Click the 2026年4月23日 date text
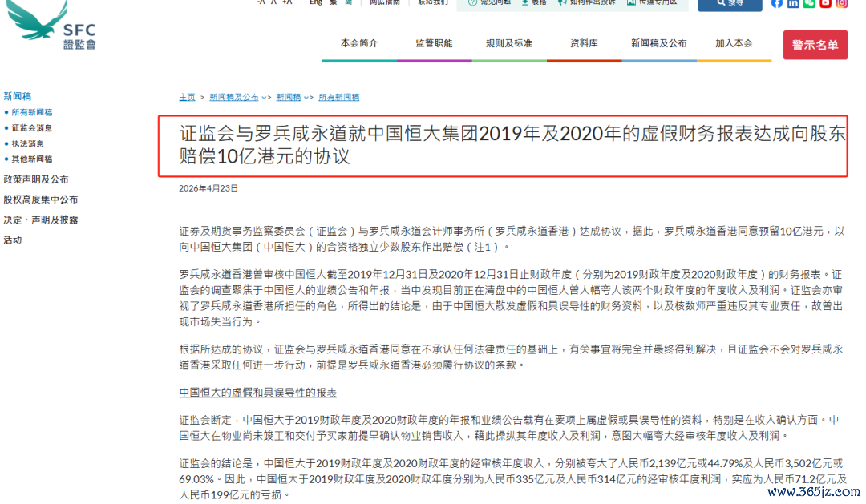The image size is (866, 504). (208, 188)
